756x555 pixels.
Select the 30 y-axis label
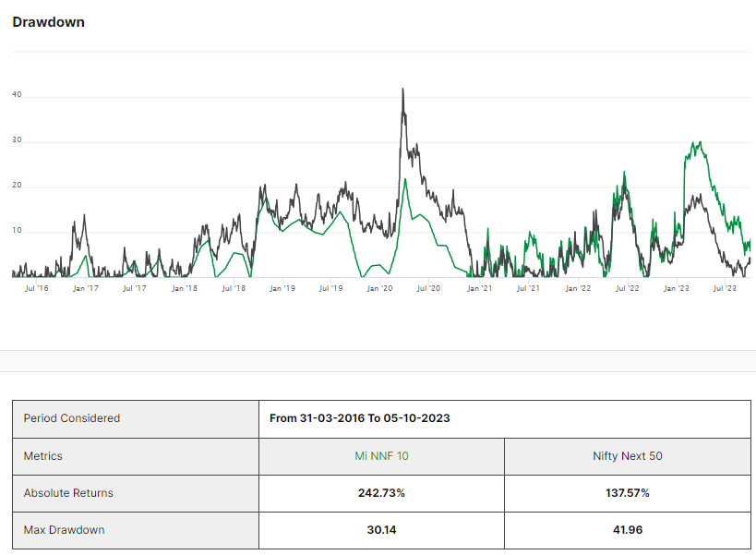click(17, 139)
